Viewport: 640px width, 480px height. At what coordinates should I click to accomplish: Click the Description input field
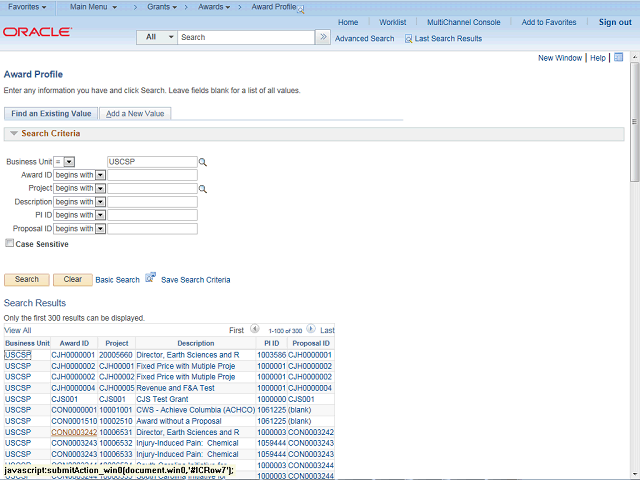pyautogui.click(x=152, y=202)
